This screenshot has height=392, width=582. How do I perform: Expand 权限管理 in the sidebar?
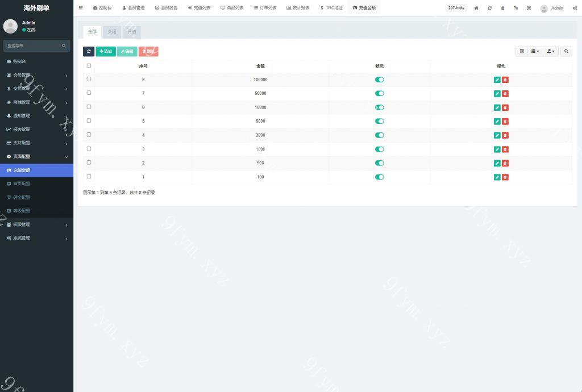[36, 225]
